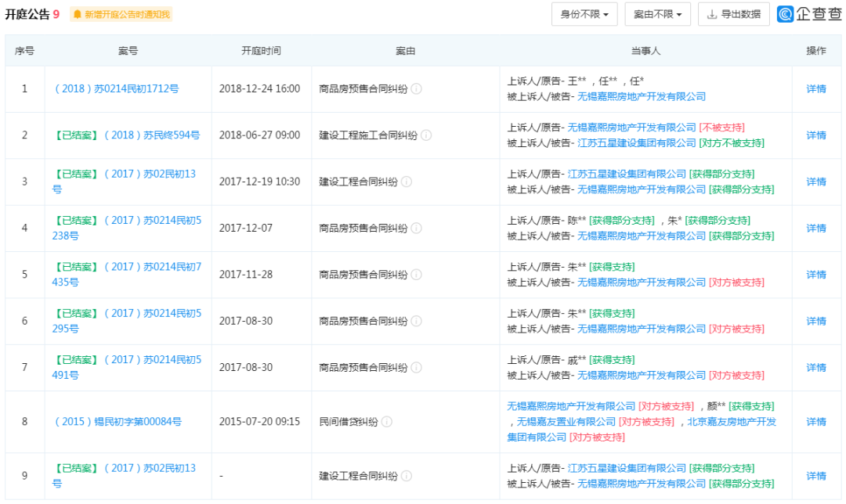Viewport: 846px width, 504px height.
Task: Click the 导出数据 export button
Action: [734, 14]
